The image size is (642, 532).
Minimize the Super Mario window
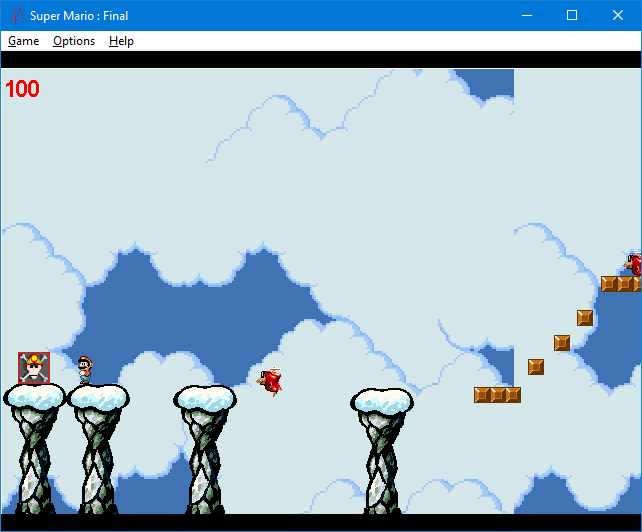[527, 16]
